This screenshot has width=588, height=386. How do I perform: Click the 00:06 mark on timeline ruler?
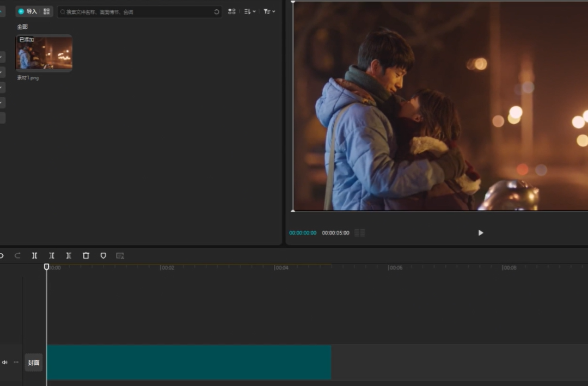(395, 268)
